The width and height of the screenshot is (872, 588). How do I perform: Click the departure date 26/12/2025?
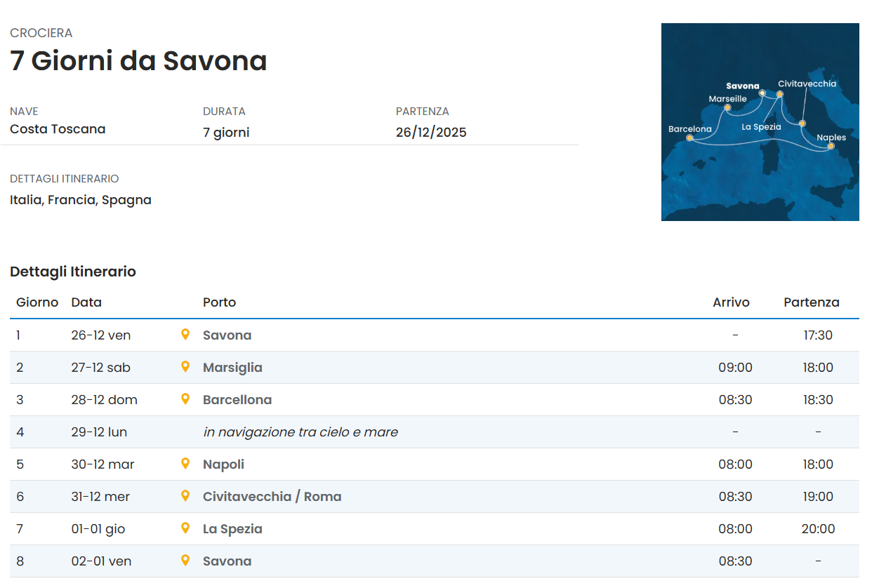click(x=431, y=133)
